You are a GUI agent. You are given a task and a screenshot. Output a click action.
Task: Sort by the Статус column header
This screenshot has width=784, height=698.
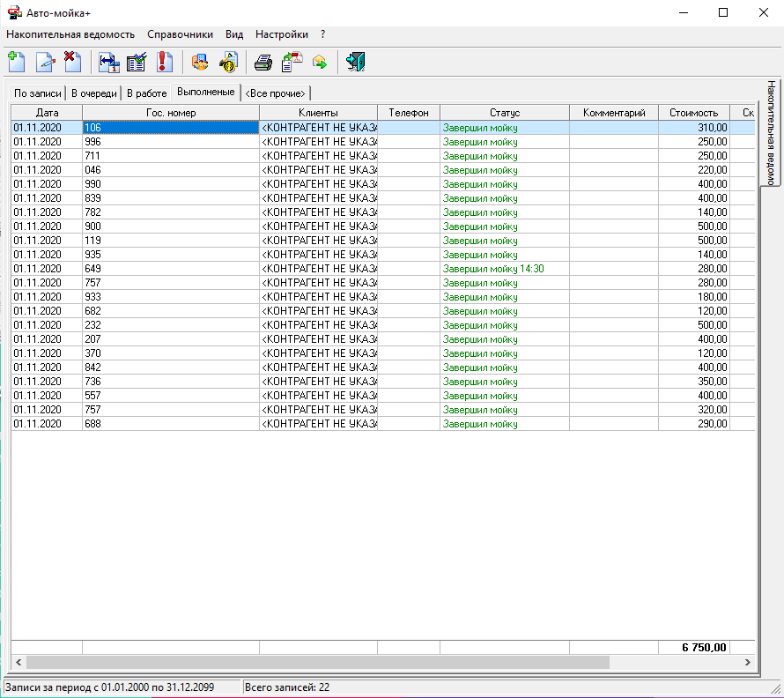505,113
